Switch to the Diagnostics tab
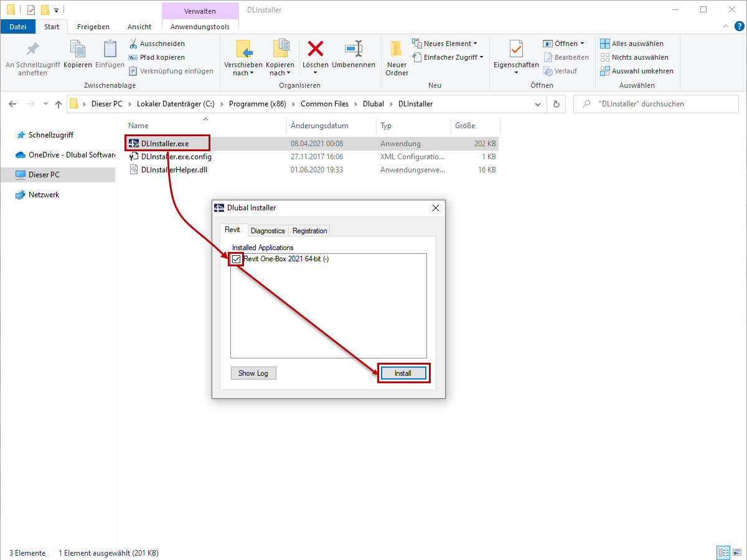The image size is (747, 560). 268,230
